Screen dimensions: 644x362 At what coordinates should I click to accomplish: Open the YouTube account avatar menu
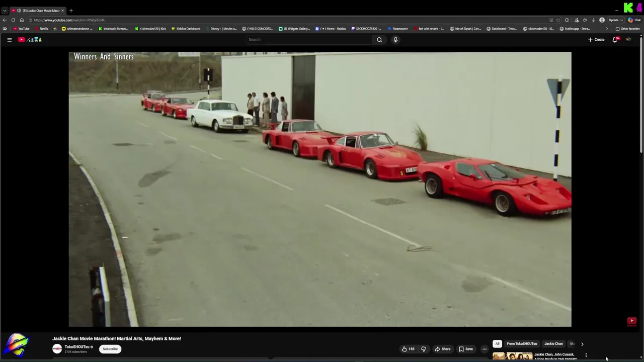628,40
